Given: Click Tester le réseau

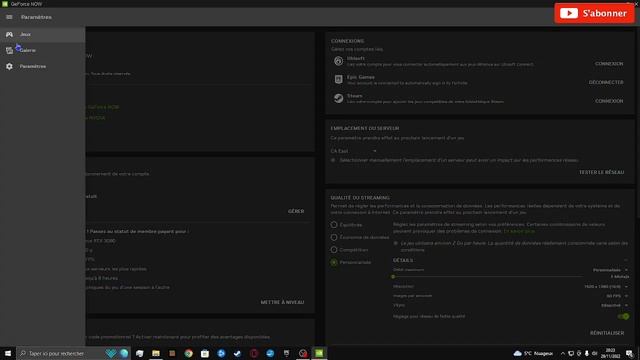Looking at the screenshot, I should [x=601, y=172].
